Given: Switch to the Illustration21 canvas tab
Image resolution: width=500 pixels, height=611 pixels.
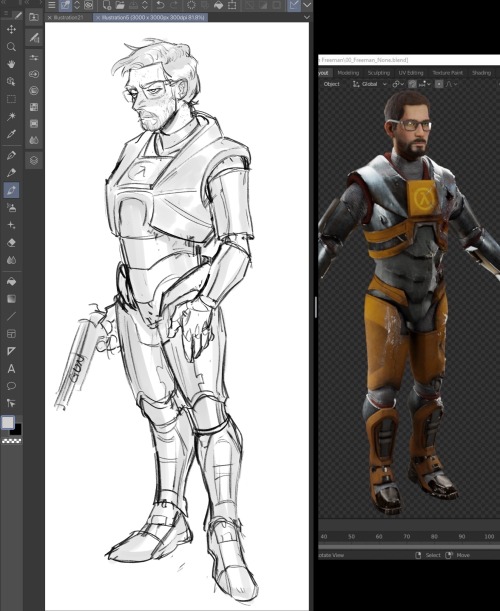Looking at the screenshot, I should click(x=69, y=18).
